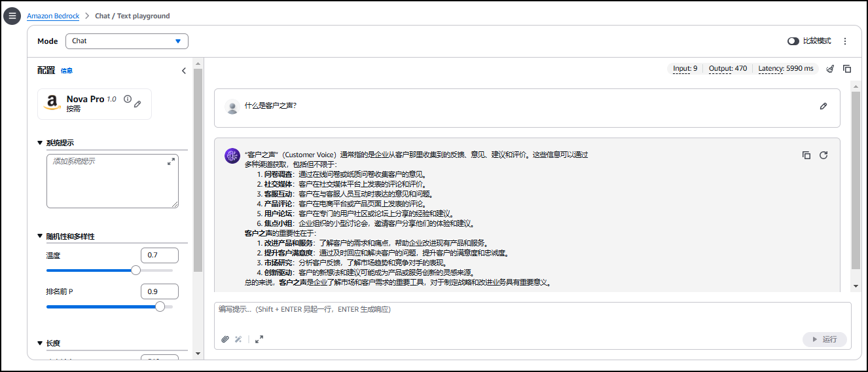Image resolution: width=868 pixels, height=372 pixels.
Task: Open the prompt optimization magic wand
Action: pos(239,339)
